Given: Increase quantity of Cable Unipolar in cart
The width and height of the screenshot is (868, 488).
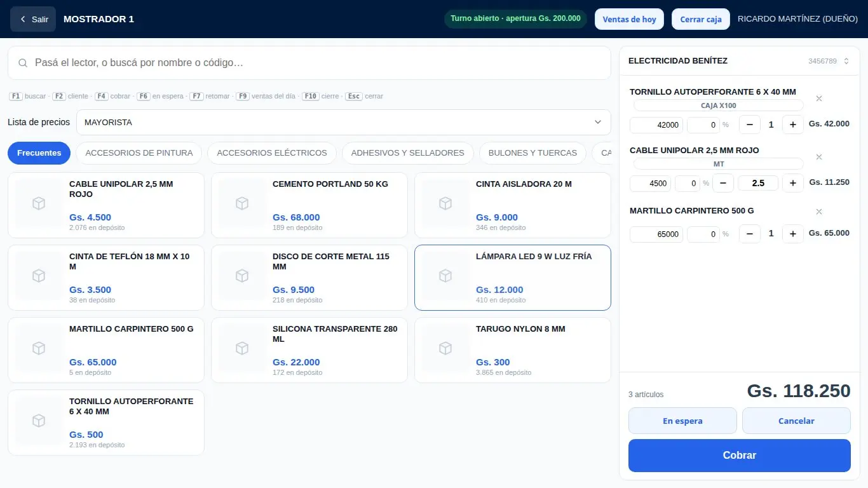Looking at the screenshot, I should click(792, 183).
